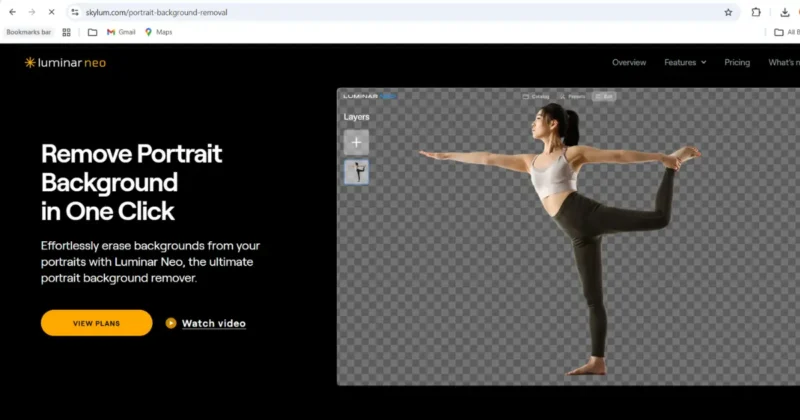The width and height of the screenshot is (800, 420).
Task: Open the Gmail bookmark
Action: (x=121, y=32)
